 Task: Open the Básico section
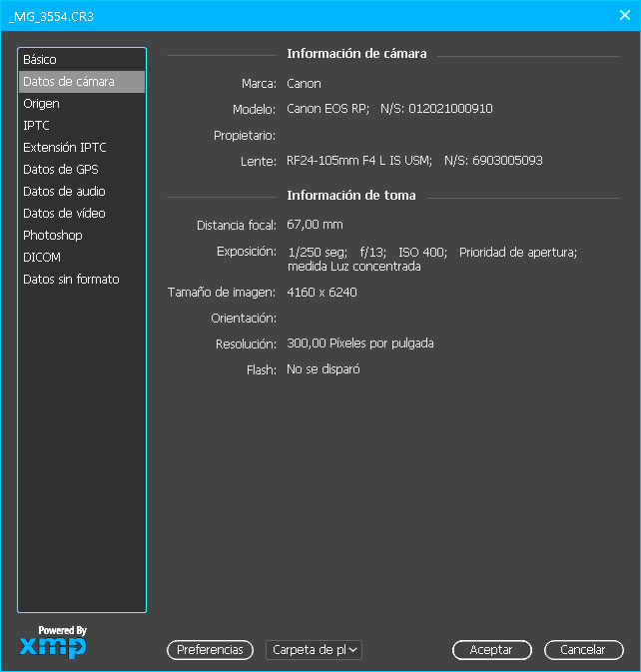pos(82,60)
